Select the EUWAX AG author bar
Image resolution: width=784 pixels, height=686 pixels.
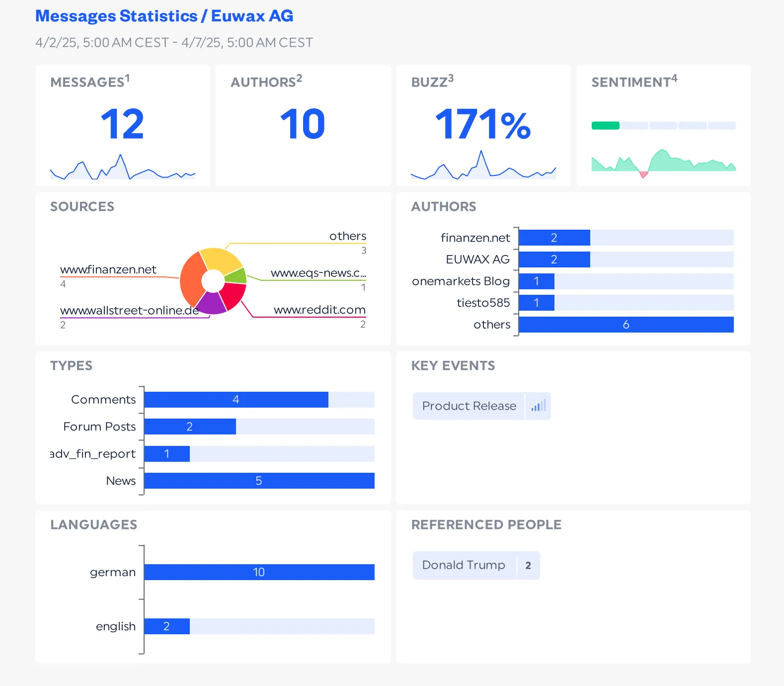[x=554, y=259]
